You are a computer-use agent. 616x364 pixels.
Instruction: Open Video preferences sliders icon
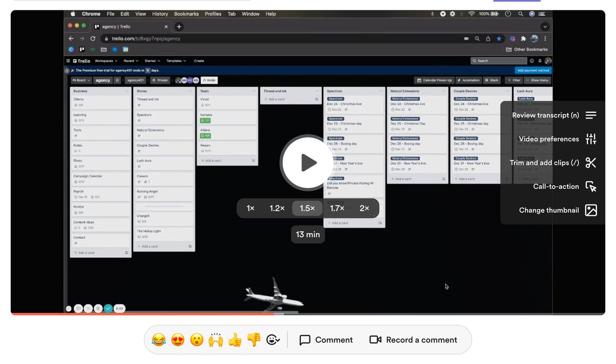tap(591, 139)
